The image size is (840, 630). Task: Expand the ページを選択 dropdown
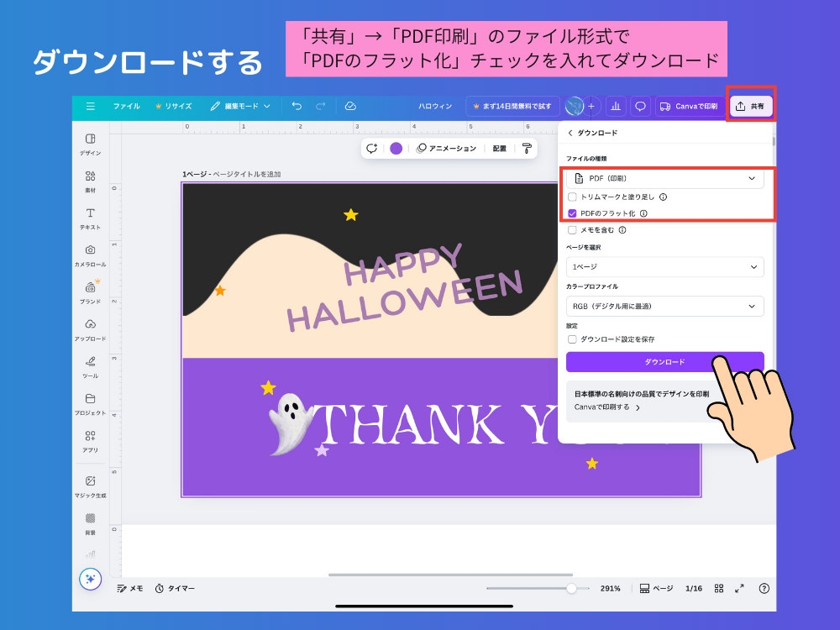tap(664, 266)
